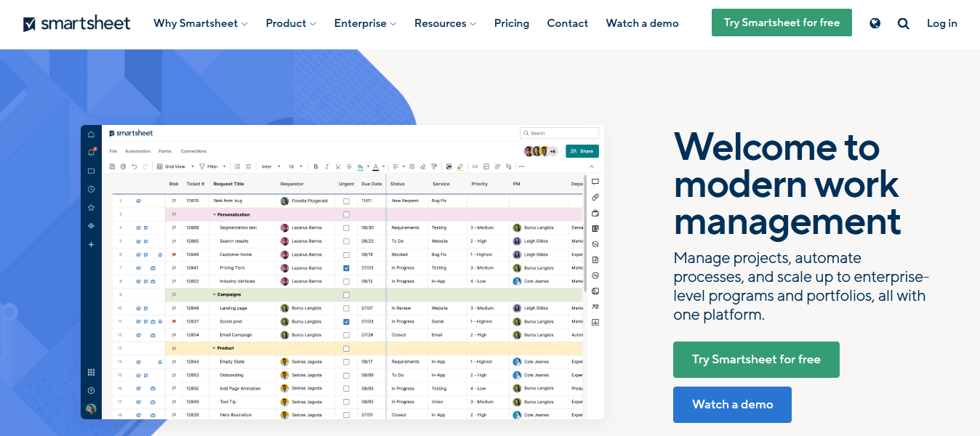Open the website search magnifier icon
This screenshot has height=436, width=980.
point(903,23)
